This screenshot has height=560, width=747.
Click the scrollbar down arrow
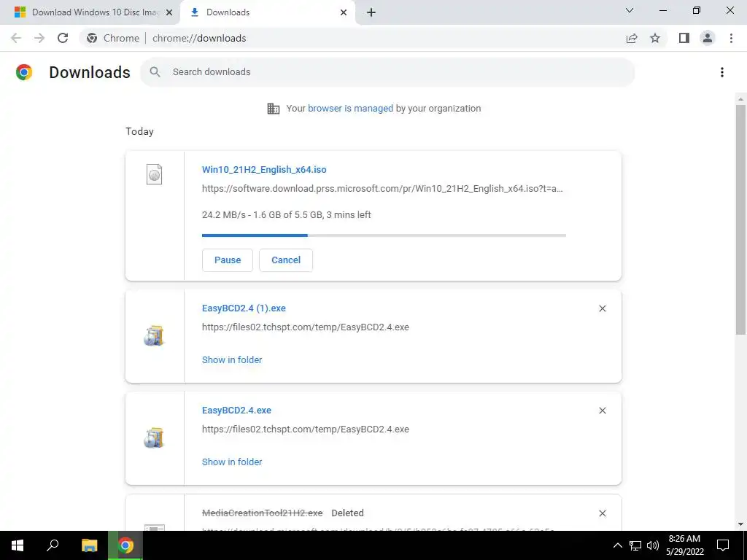(740, 524)
